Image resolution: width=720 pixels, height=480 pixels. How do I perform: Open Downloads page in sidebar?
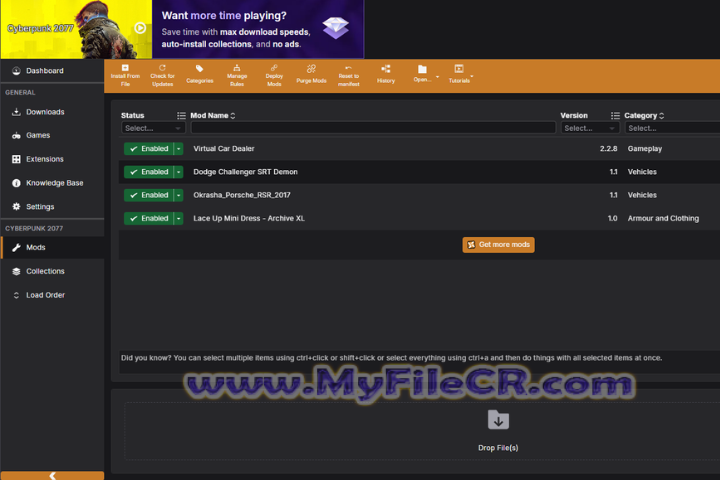(x=45, y=112)
